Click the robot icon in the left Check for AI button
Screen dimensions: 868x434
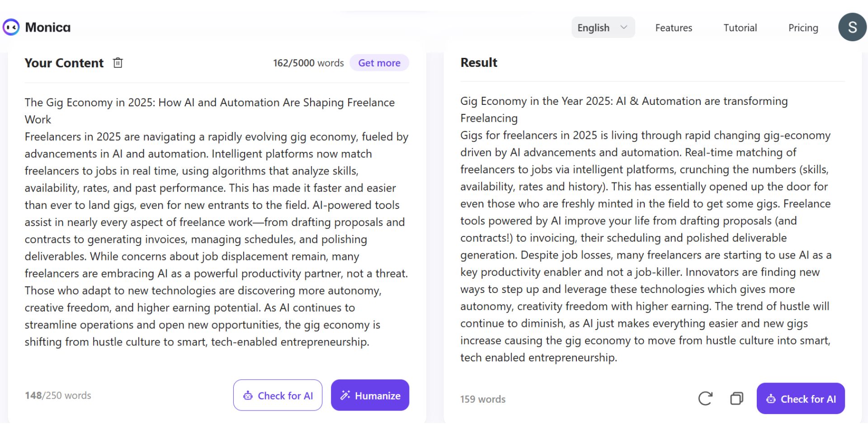[248, 396]
